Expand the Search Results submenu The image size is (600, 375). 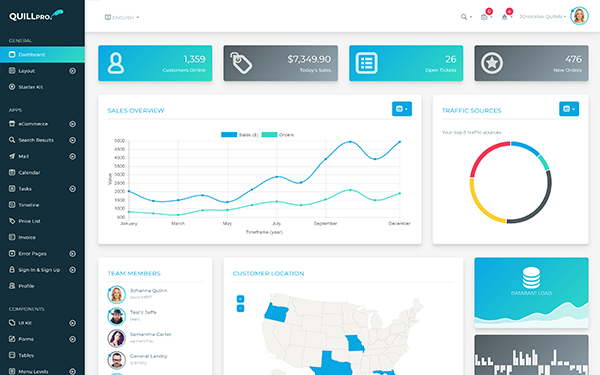[x=72, y=140]
